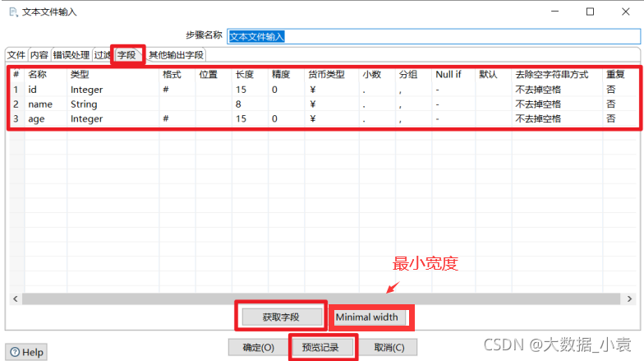Click the dialog icon in the title bar
This screenshot has width=644, height=361.
13,12
